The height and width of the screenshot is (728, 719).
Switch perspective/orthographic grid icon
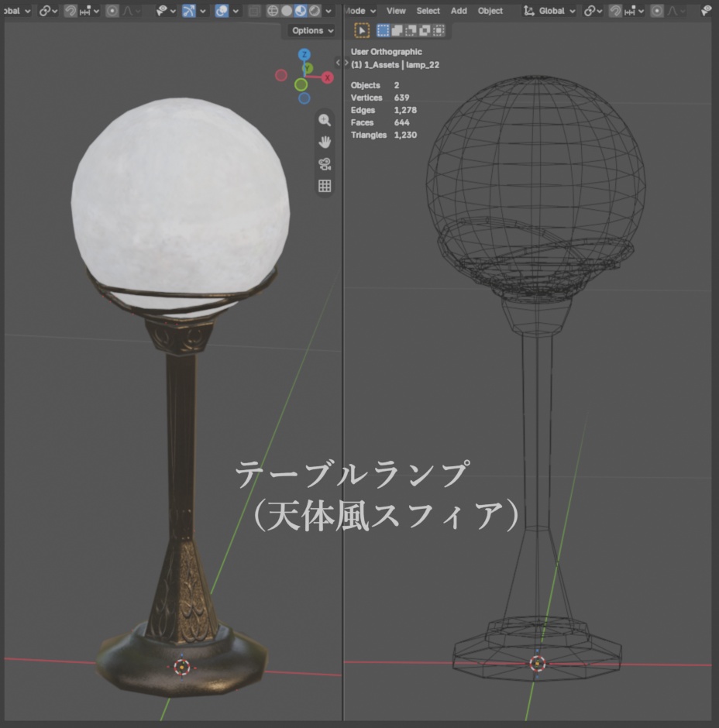(325, 186)
